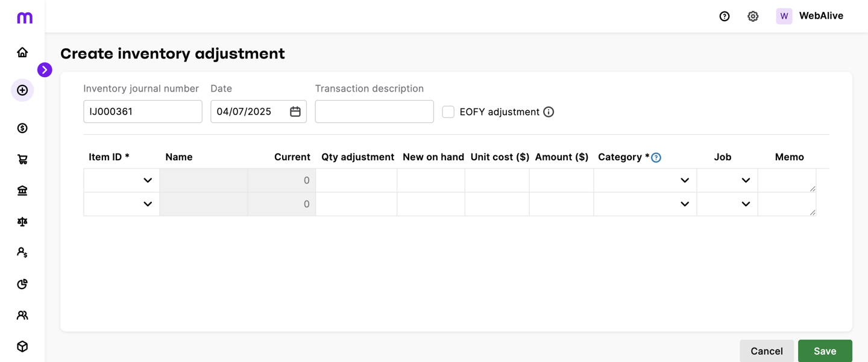Expand the first row Item ID dropdown

(121, 180)
